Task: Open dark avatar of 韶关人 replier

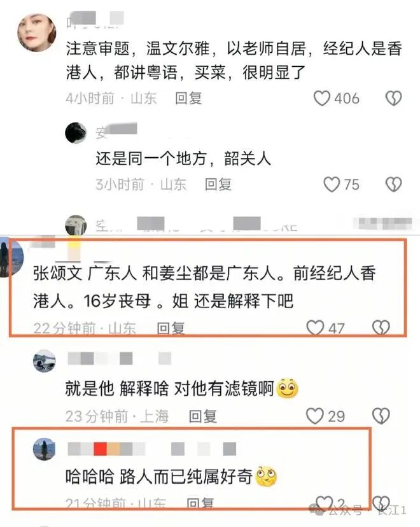Action: click(x=76, y=133)
